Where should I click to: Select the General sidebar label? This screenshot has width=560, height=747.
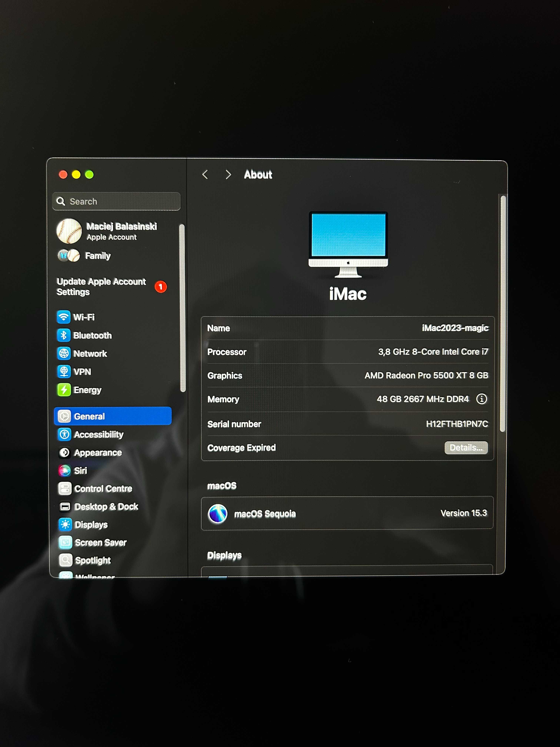point(89,416)
